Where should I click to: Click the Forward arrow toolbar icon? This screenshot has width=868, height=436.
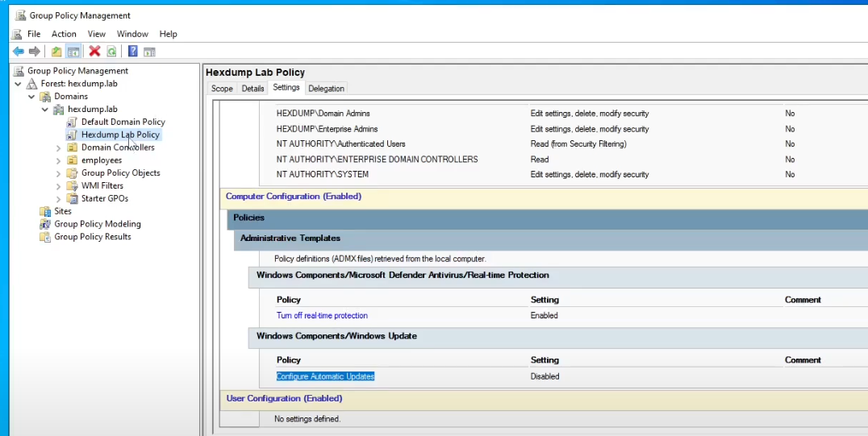click(x=34, y=52)
